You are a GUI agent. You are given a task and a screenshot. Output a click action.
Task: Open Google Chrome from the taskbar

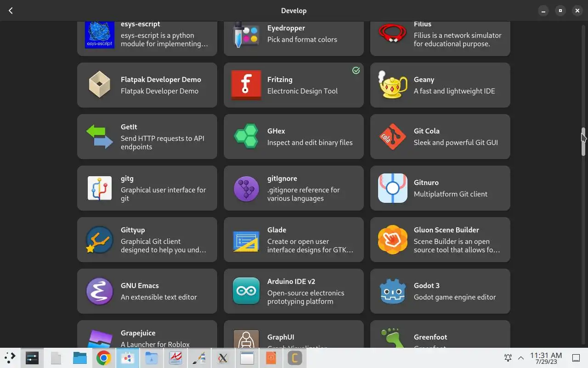pyautogui.click(x=103, y=358)
